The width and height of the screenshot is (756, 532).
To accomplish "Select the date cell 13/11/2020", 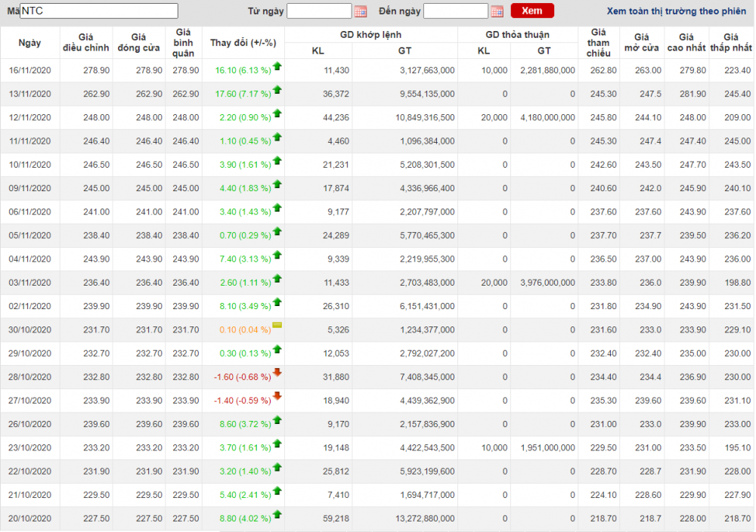I will pos(30,94).
